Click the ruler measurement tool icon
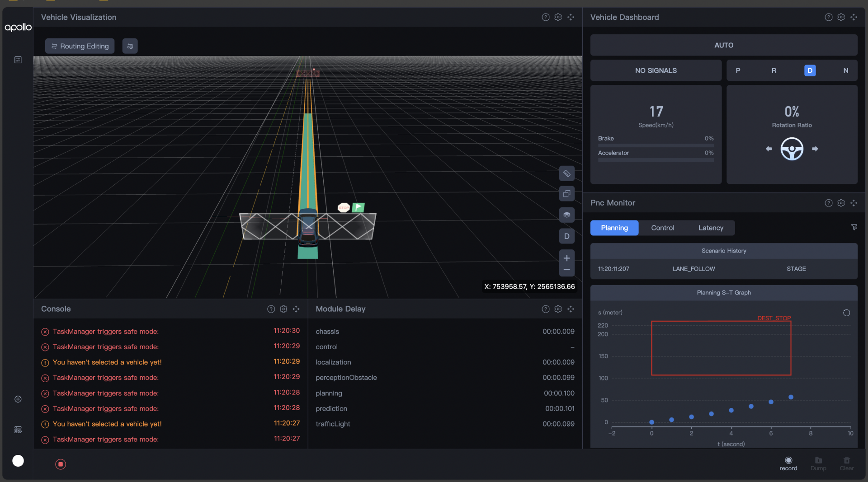 [566, 173]
